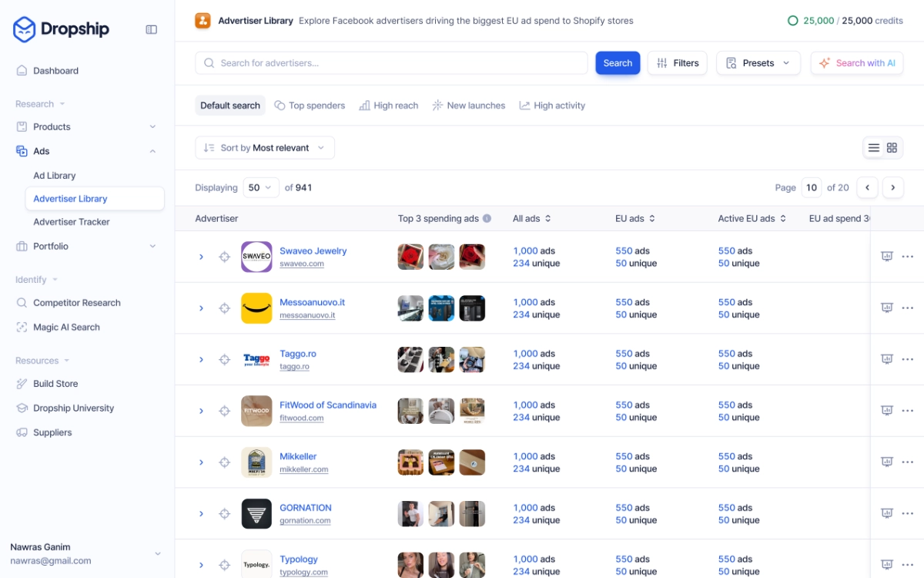Track Taggo.ro with target icon
This screenshot has width=924, height=578.
coord(225,360)
